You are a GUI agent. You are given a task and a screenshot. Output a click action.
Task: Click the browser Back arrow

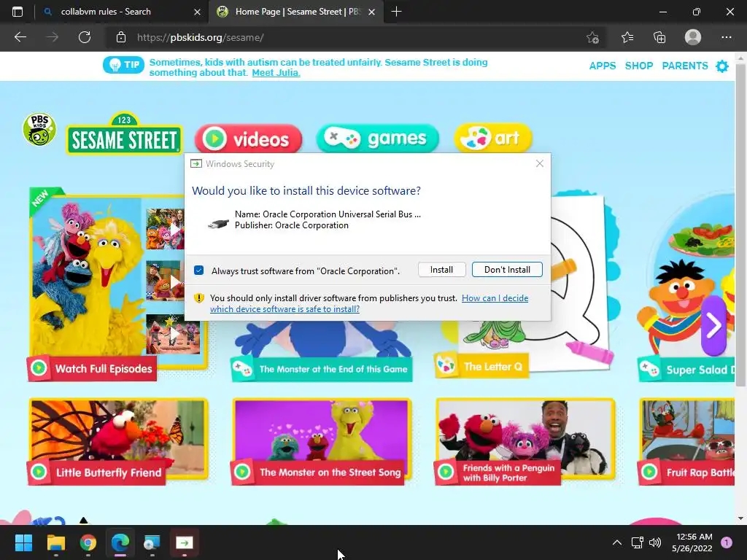[20, 37]
